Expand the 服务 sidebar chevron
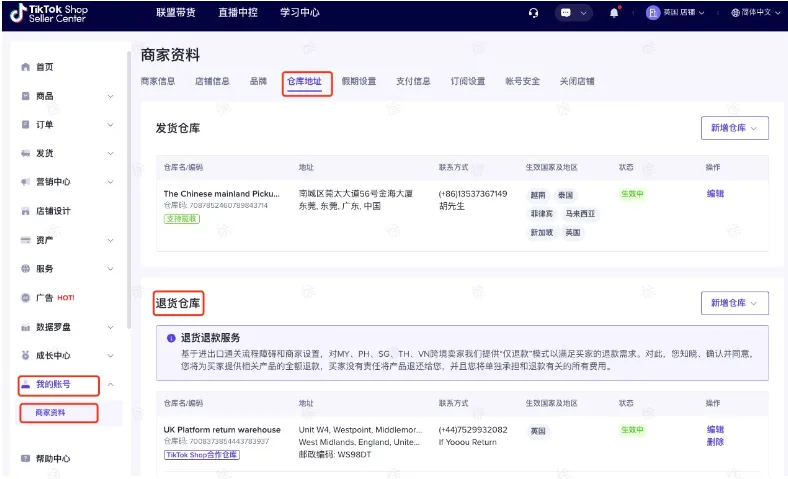Screen dimensions: 788x479 [x=111, y=269]
